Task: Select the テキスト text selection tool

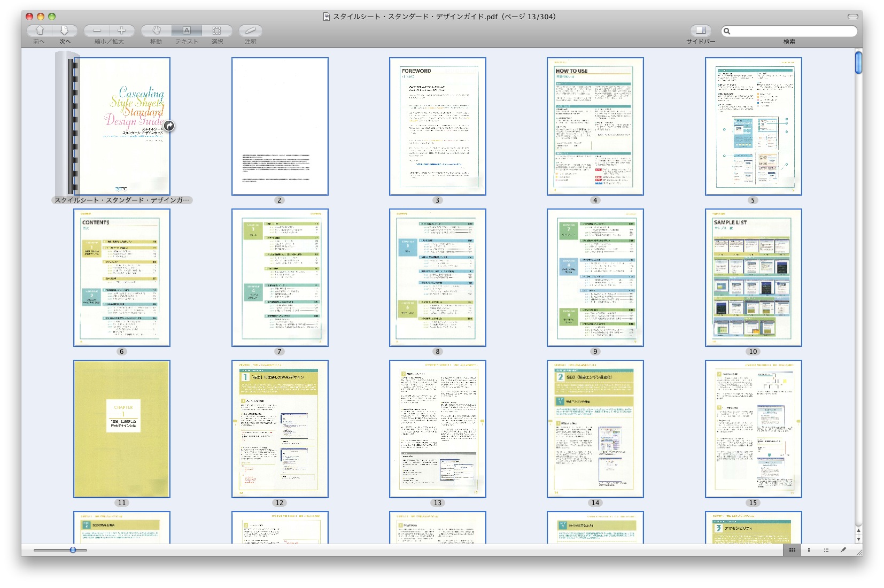Action: click(187, 30)
